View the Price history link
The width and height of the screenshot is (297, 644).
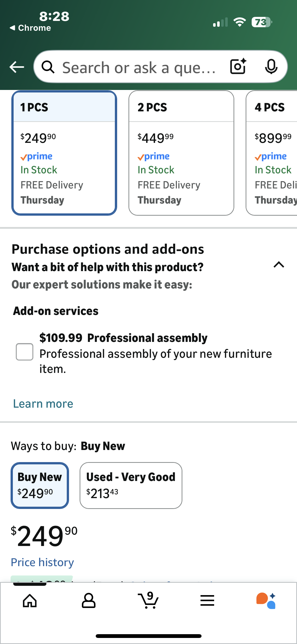[42, 562]
